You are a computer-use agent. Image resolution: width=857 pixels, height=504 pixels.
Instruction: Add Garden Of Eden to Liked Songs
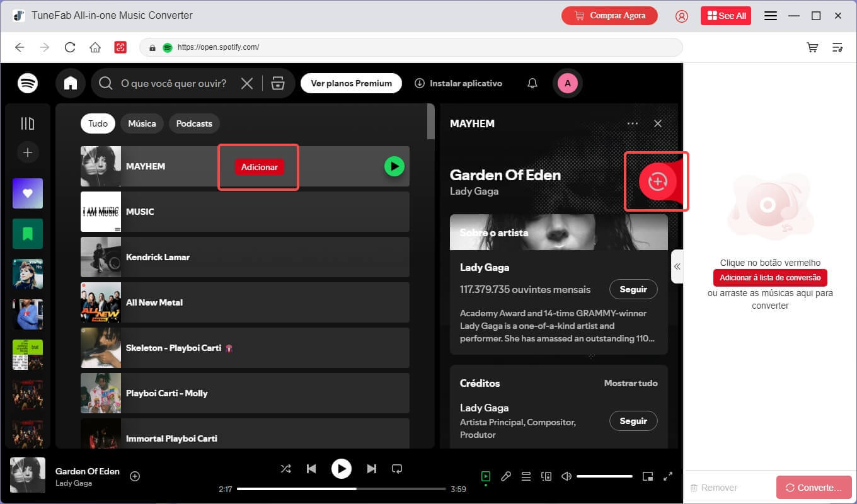click(x=135, y=476)
